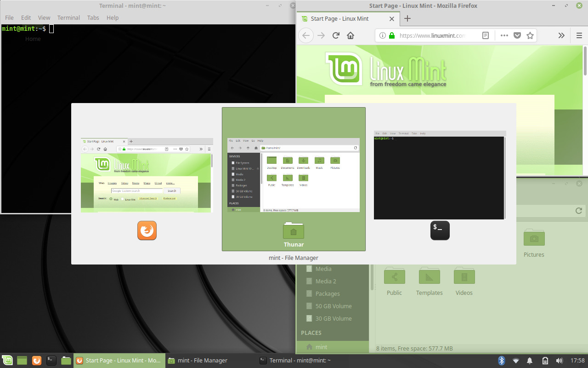Navigate back in Firefox
The height and width of the screenshot is (368, 588).
pos(306,35)
